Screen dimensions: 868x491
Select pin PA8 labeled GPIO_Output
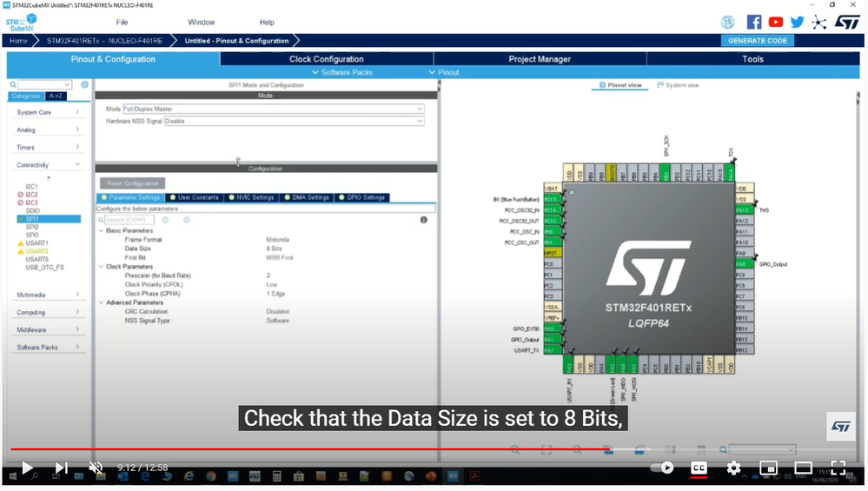744,264
